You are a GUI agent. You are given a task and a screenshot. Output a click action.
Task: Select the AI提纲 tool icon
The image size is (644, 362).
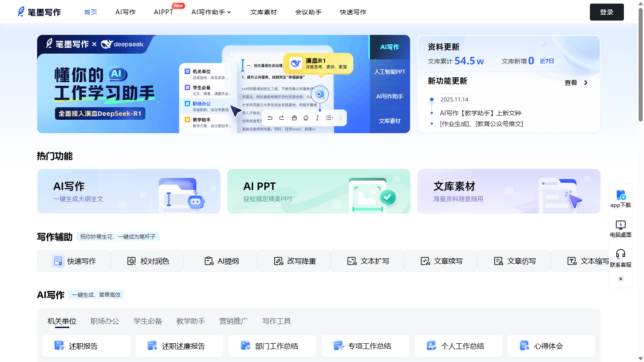coord(208,261)
